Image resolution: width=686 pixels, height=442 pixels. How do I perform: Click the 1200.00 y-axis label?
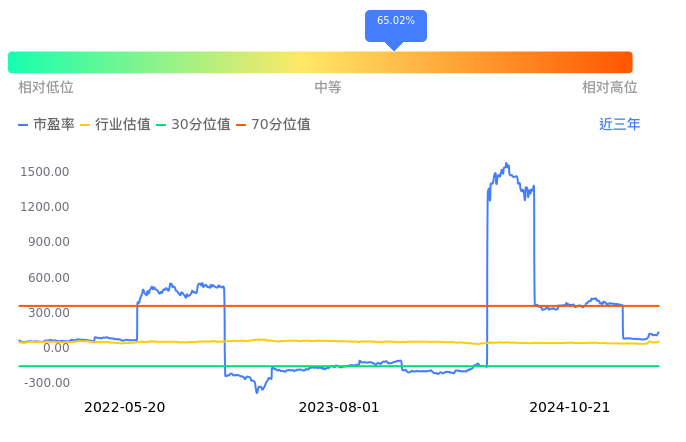[x=44, y=207]
